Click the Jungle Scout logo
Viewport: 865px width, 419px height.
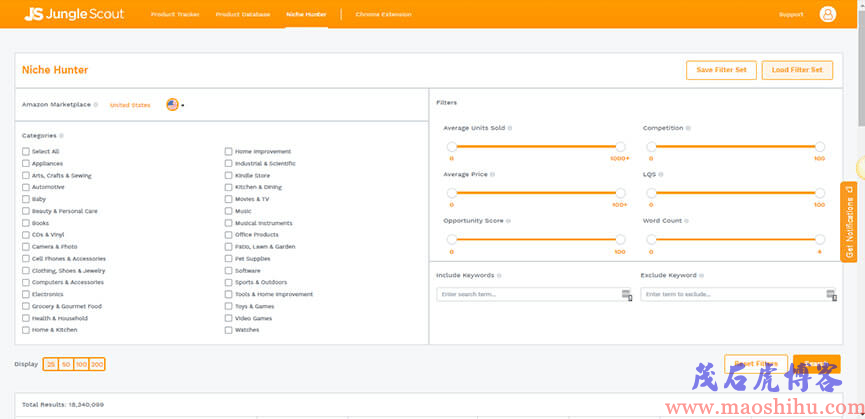[x=74, y=14]
